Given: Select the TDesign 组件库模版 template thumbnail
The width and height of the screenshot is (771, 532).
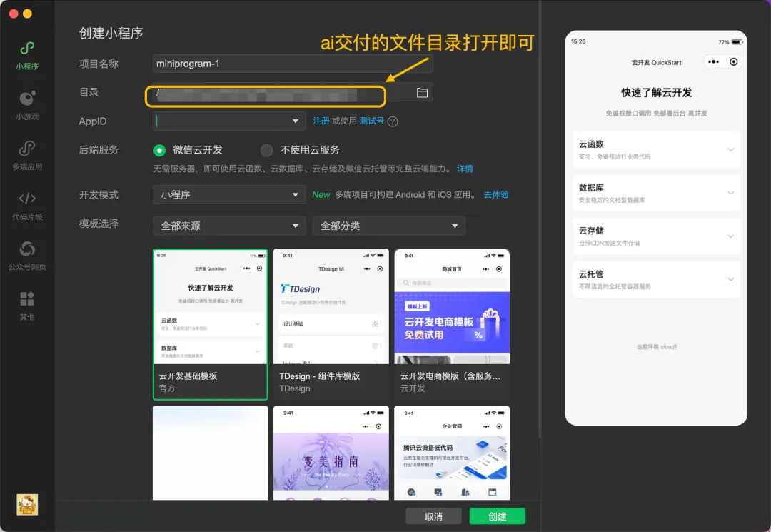Looking at the screenshot, I should click(331, 324).
